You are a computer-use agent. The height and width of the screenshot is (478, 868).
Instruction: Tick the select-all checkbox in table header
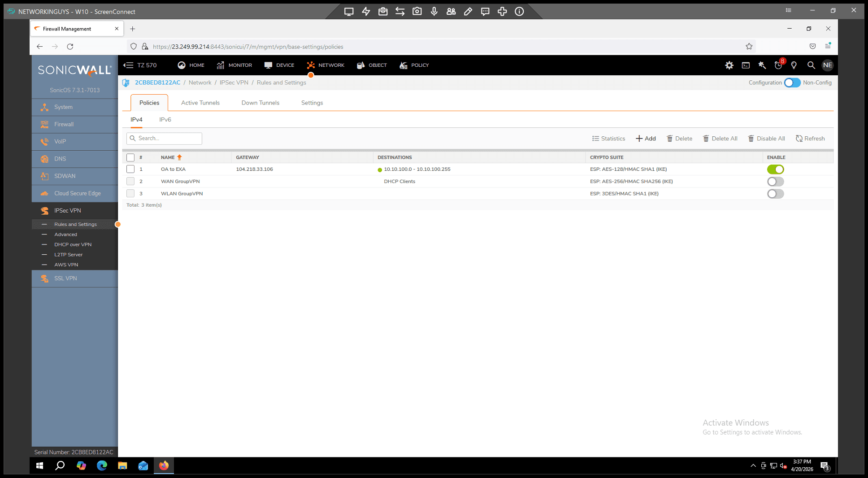pyautogui.click(x=130, y=157)
